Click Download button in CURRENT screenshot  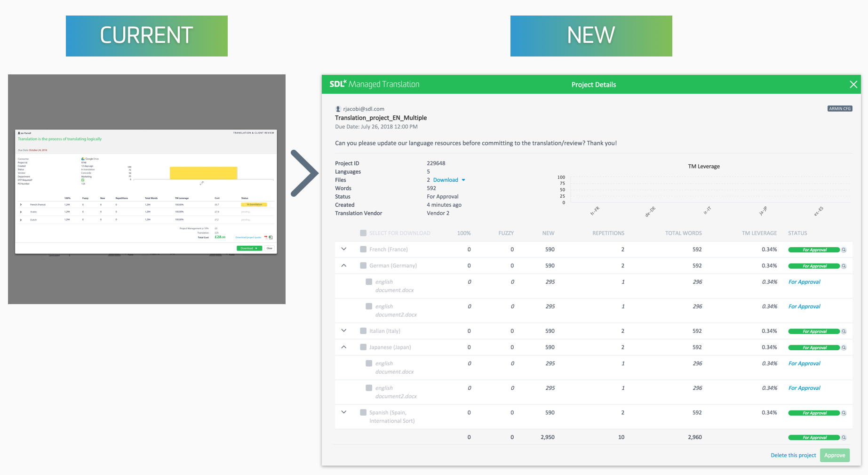click(249, 248)
